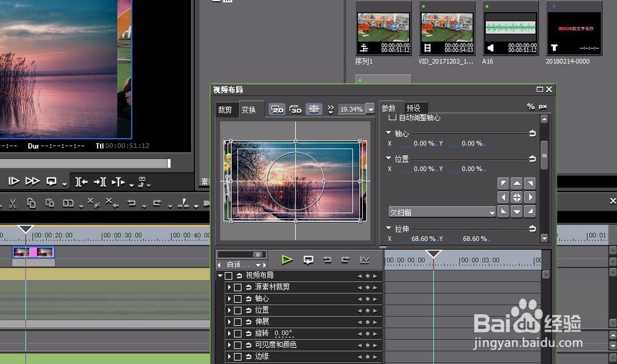
Task: Collapse the 拉伸 parameter section
Action: tap(388, 228)
